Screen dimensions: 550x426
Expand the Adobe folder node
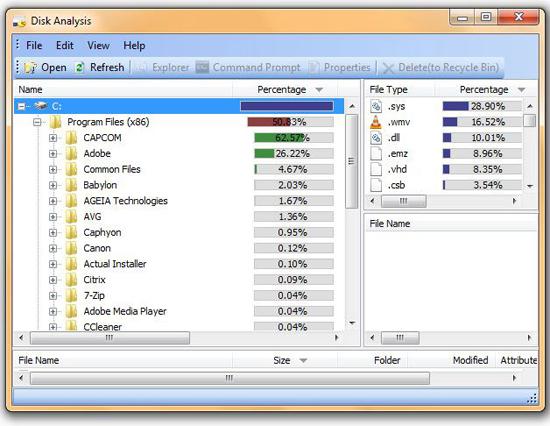[53, 154]
